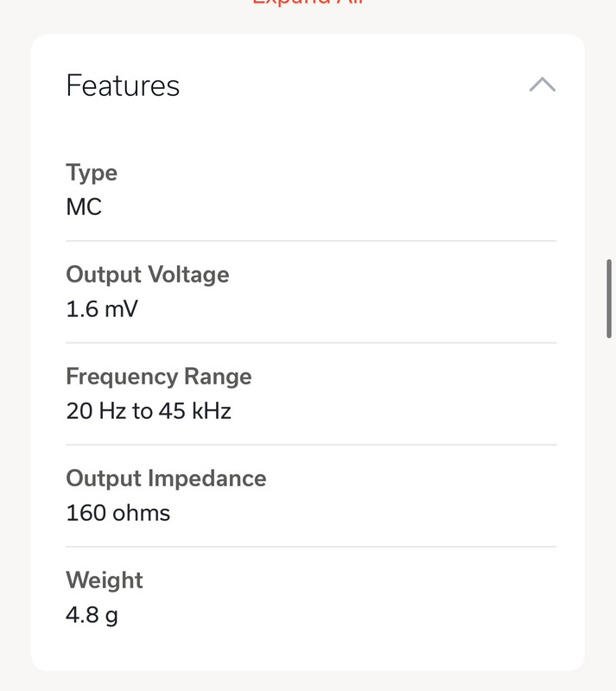Select the Weight label

105,580
